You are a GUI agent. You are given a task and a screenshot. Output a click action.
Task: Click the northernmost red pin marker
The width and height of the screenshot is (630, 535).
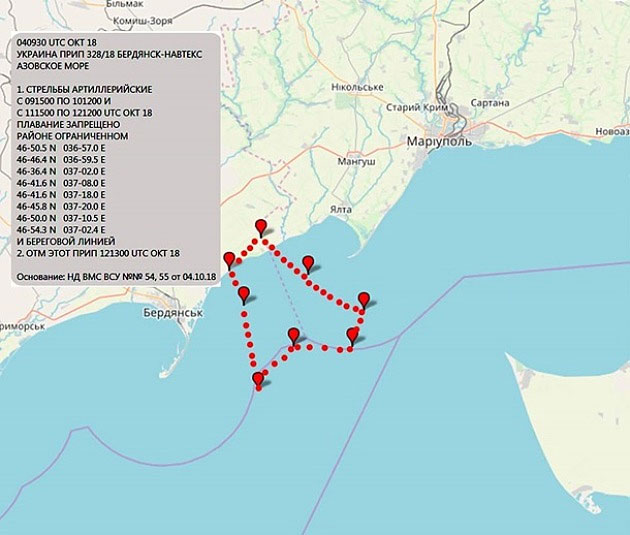click(261, 227)
